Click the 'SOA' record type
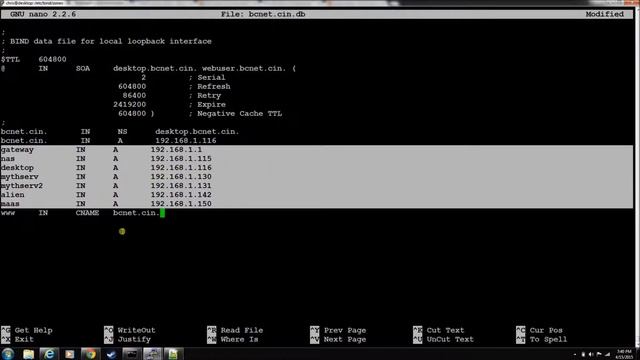The width and height of the screenshot is (640, 360). pos(83,69)
